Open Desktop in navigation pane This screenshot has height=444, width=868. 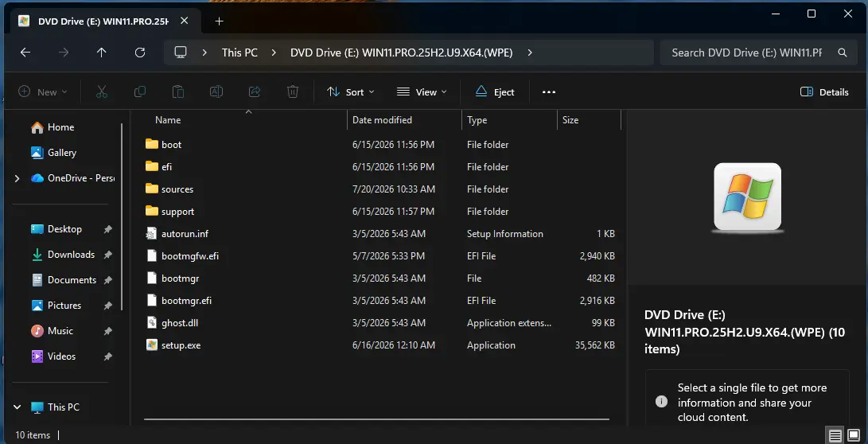click(65, 229)
